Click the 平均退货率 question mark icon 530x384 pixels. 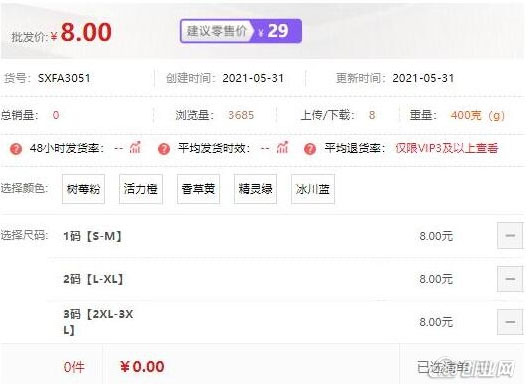(310, 149)
